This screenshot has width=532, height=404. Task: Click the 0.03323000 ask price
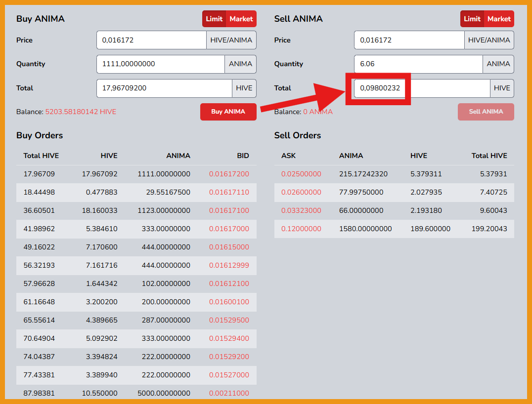pyautogui.click(x=301, y=210)
